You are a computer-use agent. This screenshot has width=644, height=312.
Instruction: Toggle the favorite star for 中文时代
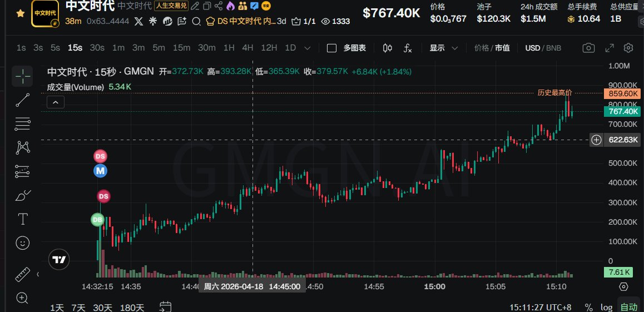[19, 13]
